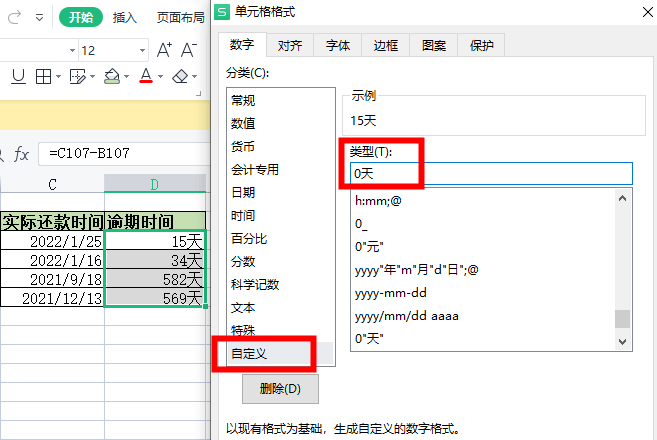This screenshot has height=440, width=657.
Task: Apply cell borders icon
Action: pos(44,76)
